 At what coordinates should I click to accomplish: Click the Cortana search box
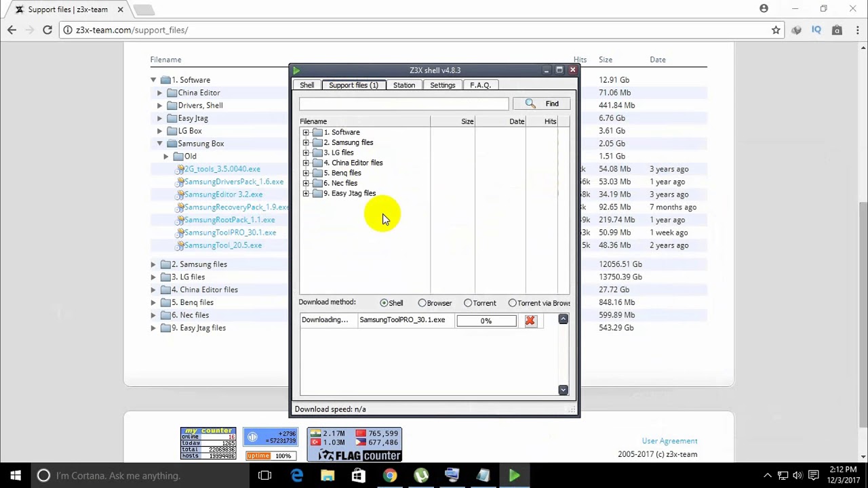click(140, 476)
